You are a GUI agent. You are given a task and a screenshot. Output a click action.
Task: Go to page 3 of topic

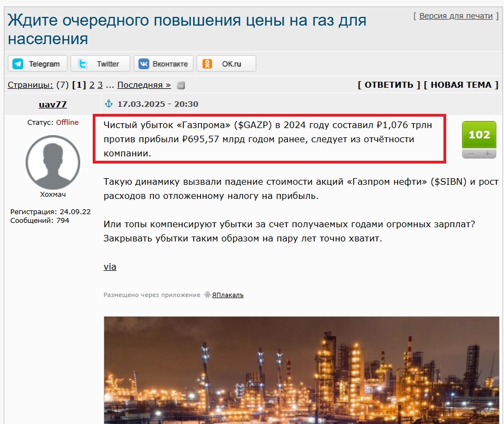tap(100, 85)
